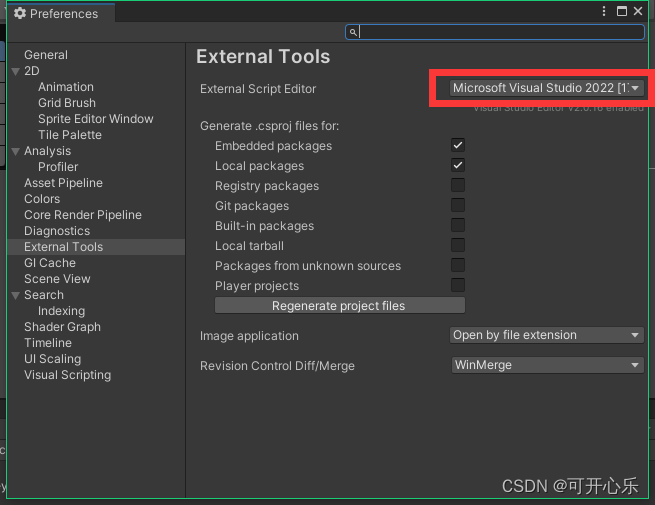This screenshot has width=655, height=505.
Task: Collapse the Analysis section arrow
Action: tap(15, 152)
